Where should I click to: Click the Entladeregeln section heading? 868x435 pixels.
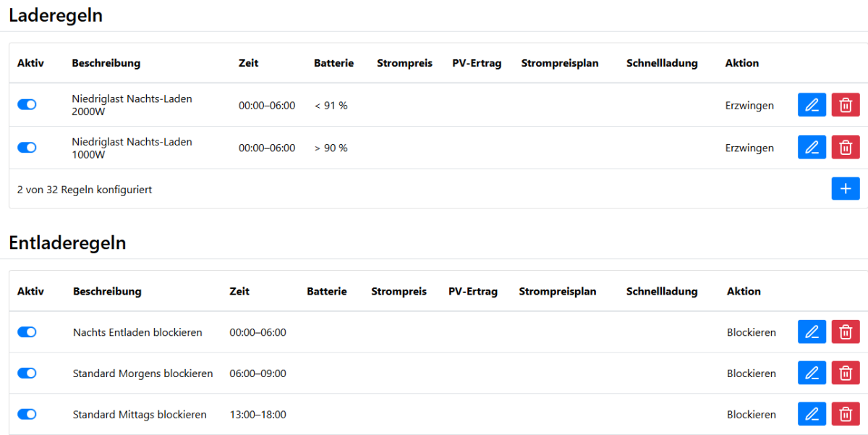[67, 243]
